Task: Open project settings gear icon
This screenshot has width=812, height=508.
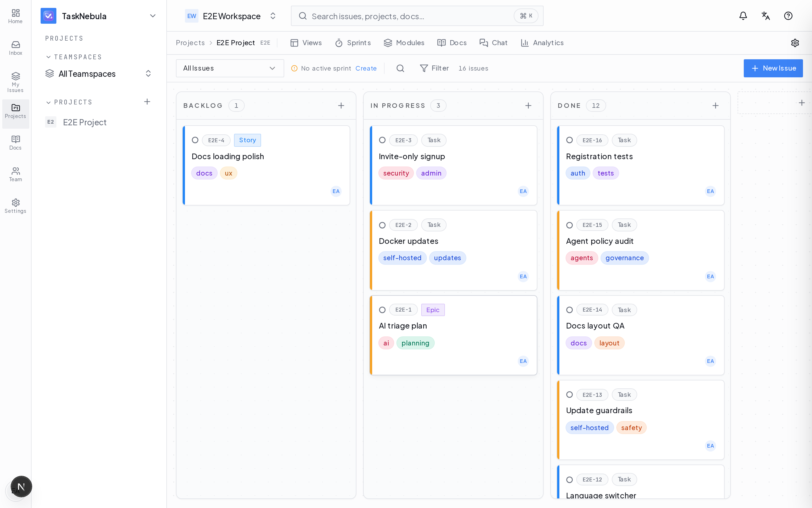Action: [x=795, y=43]
